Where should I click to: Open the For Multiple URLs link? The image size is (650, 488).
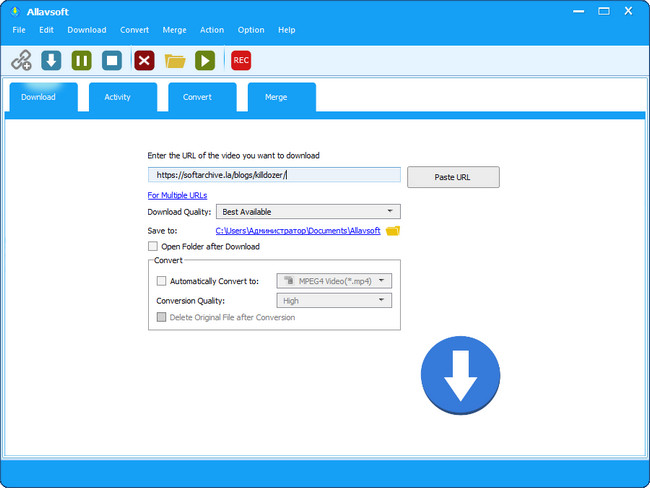pos(177,195)
